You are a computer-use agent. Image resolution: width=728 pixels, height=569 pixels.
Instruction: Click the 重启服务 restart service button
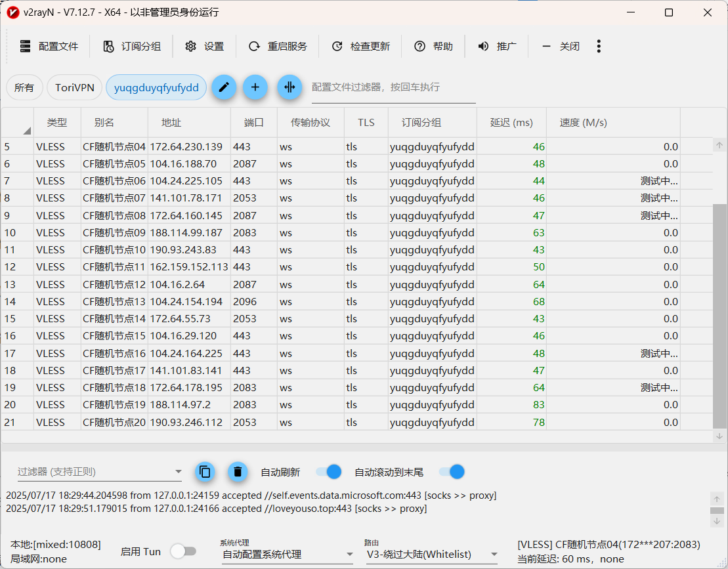tap(278, 46)
